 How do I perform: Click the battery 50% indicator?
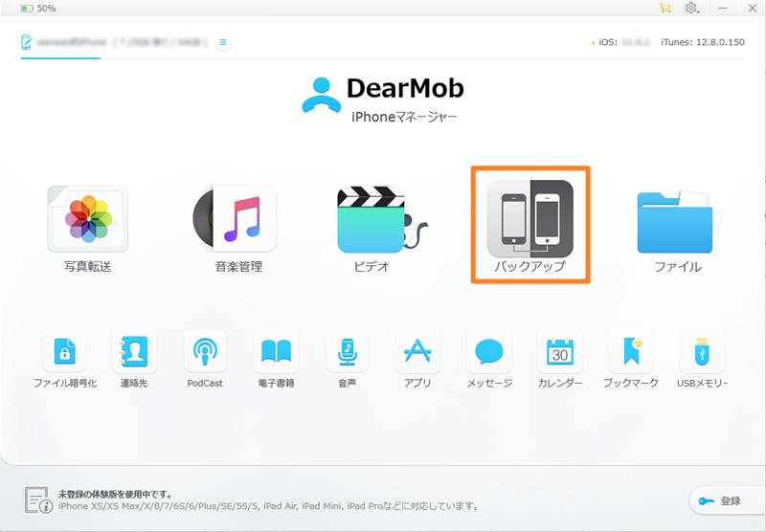(x=38, y=9)
